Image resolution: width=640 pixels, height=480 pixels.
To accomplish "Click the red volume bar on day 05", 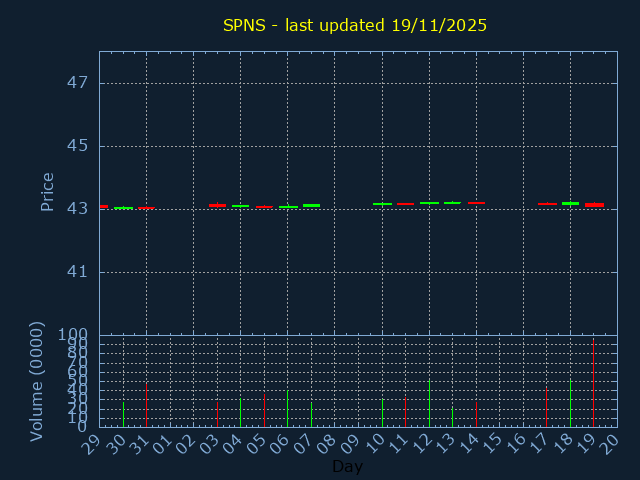I will click(x=264, y=409).
